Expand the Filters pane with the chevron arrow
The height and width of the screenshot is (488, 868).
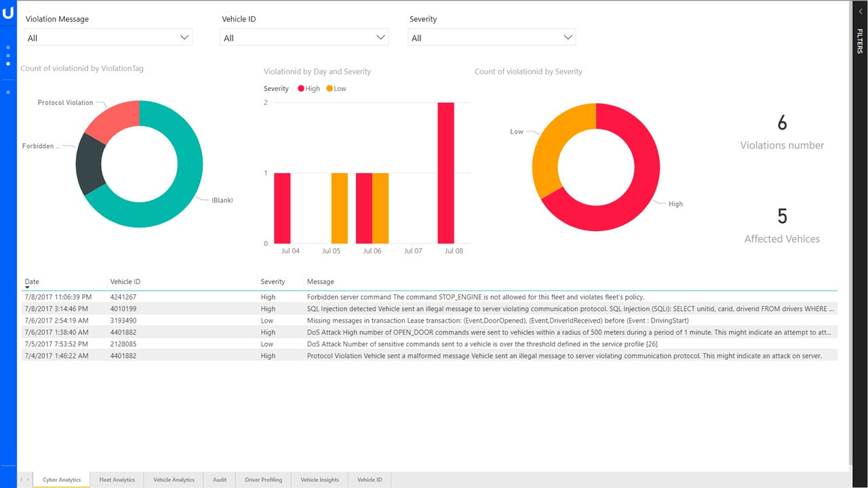[x=860, y=12]
